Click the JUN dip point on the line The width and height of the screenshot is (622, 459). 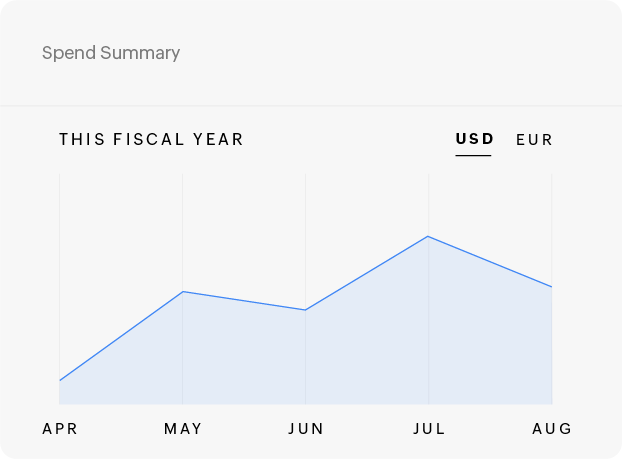click(306, 310)
